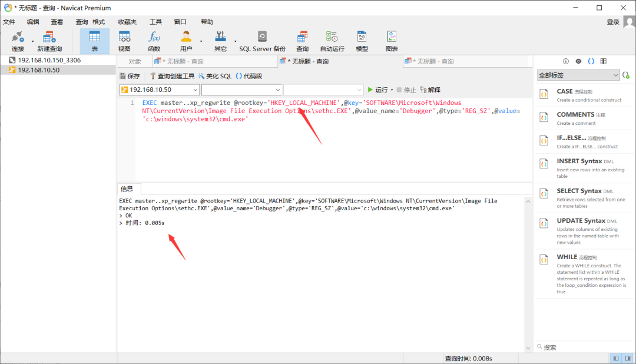Image resolution: width=636 pixels, height=364 pixels.
Task: Open Automation (自动运行) toolbar icon
Action: [x=332, y=41]
